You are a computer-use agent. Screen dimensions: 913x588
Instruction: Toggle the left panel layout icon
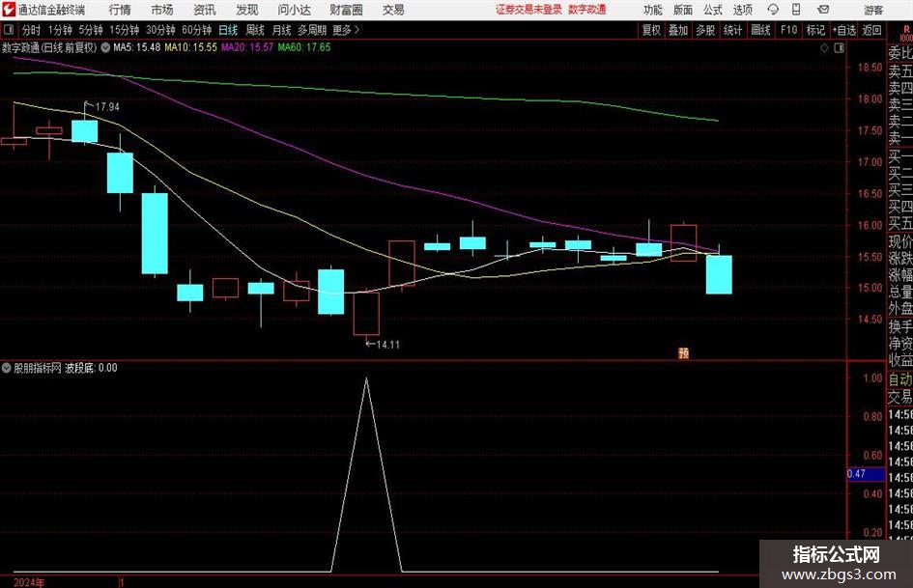tap(9, 30)
